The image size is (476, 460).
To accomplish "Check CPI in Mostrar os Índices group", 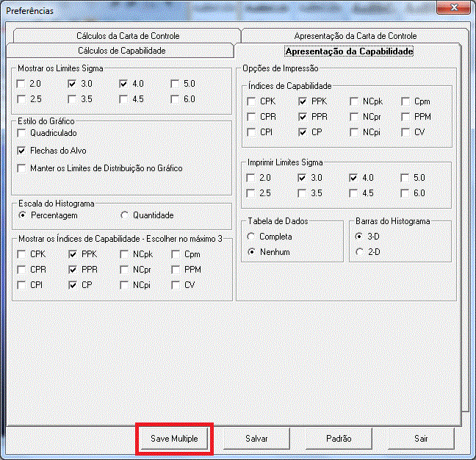I will 21,285.
